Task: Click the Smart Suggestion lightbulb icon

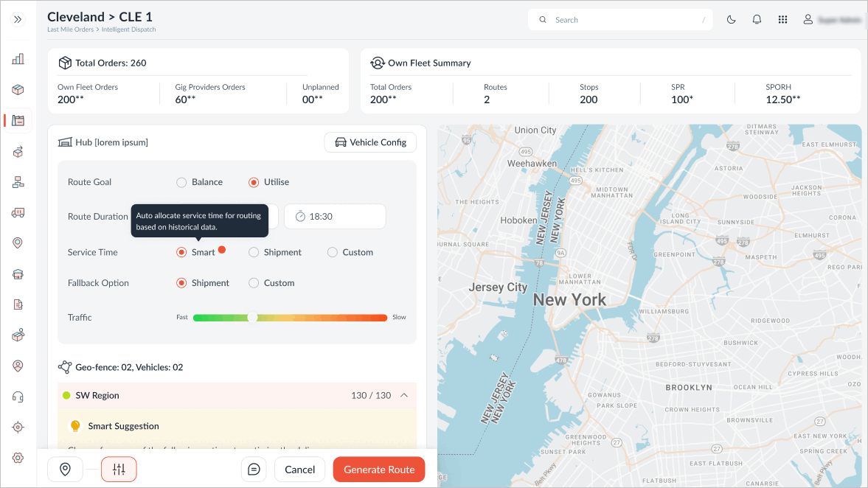Action: point(75,426)
